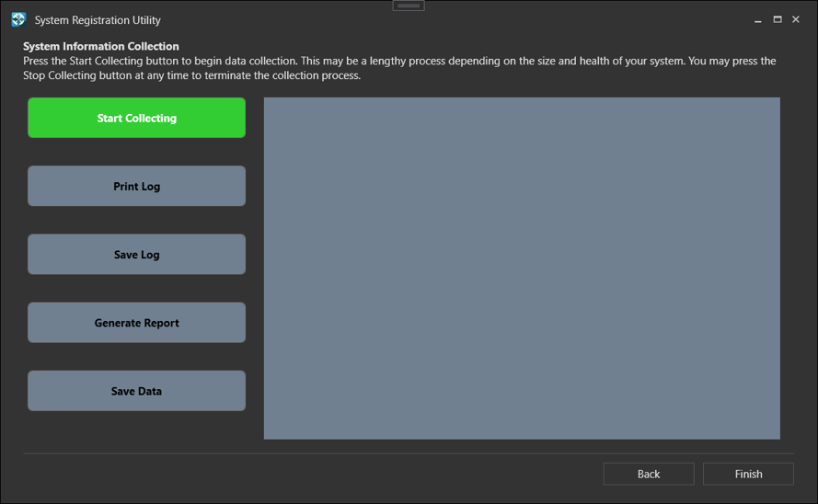
Task: Click the first line of instruction text
Action: click(399, 61)
